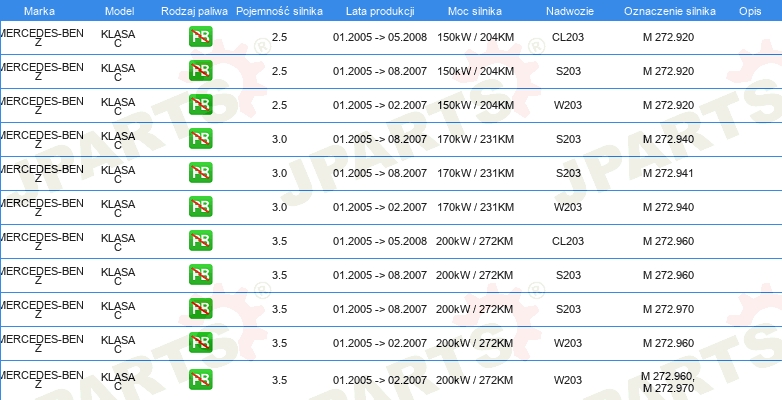782x400 pixels.
Task: Select '01.2005 -> 05.2008' in the 2.5 row
Action: pos(380,37)
